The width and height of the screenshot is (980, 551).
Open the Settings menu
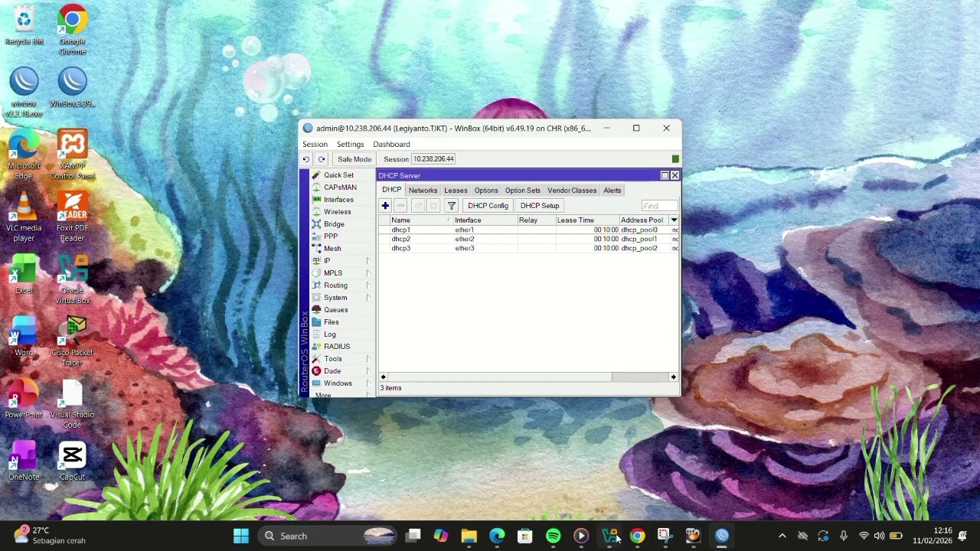350,145
